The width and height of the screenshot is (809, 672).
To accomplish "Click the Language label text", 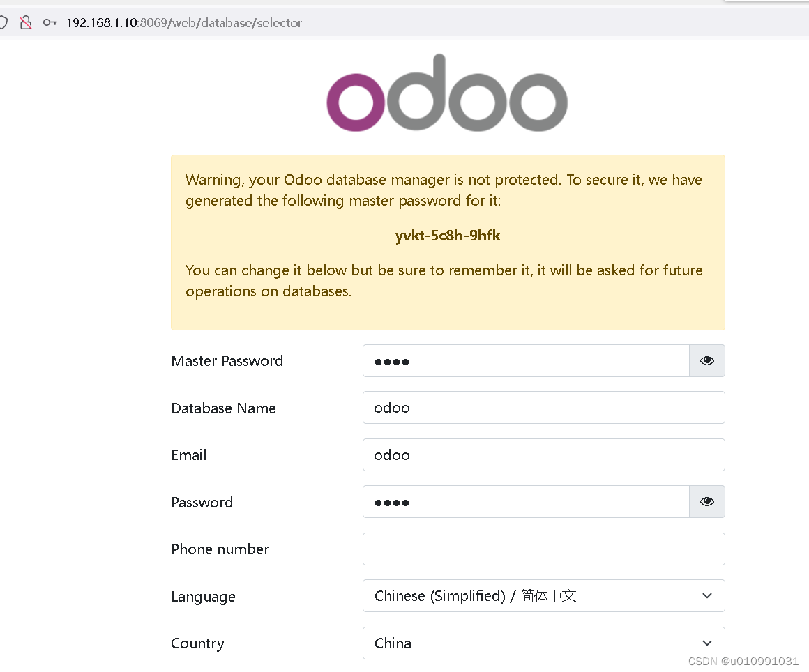I will pyautogui.click(x=203, y=597).
